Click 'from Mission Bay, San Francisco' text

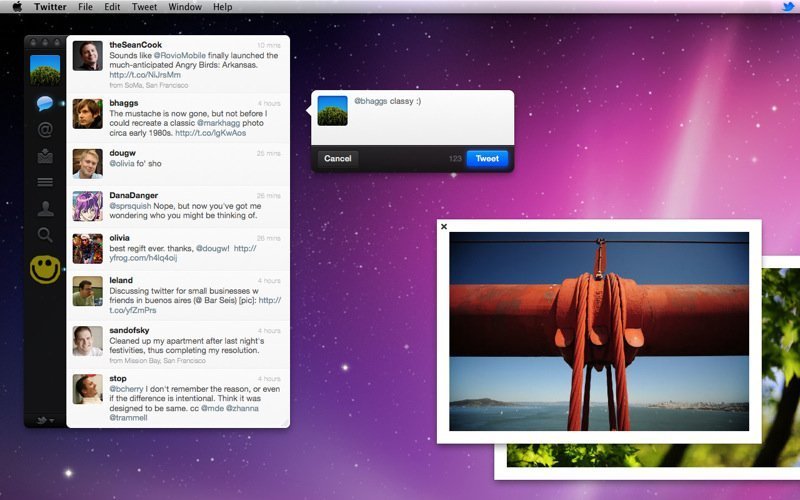click(x=158, y=360)
